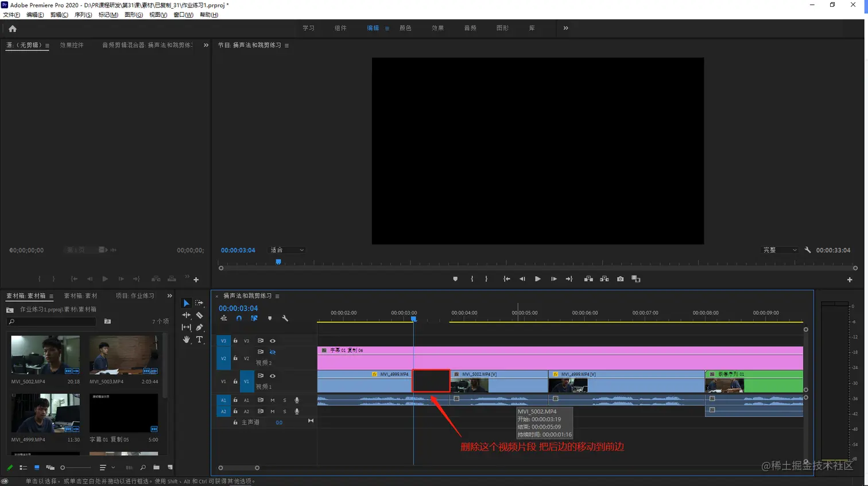
Task: Toggle insert sequences as nests button
Action: coord(224,318)
